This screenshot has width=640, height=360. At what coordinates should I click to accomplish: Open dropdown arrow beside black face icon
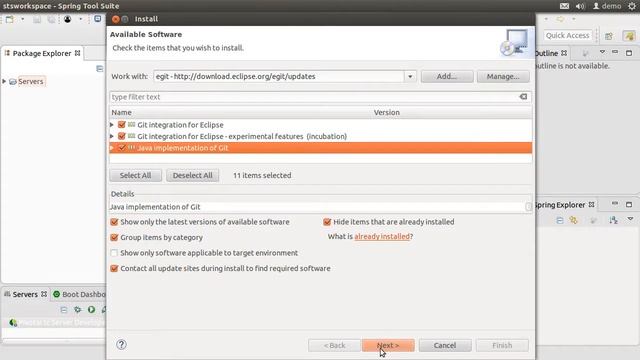click(80, 19)
